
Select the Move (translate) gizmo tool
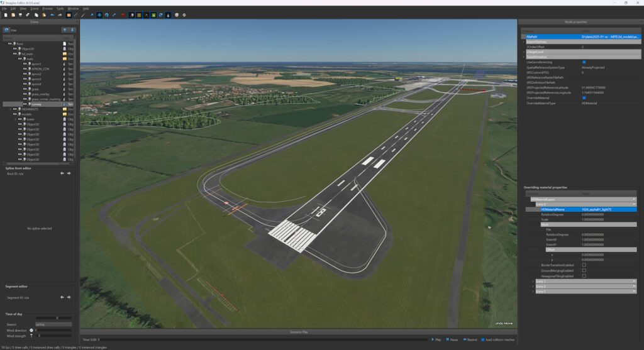pyautogui.click(x=99, y=14)
